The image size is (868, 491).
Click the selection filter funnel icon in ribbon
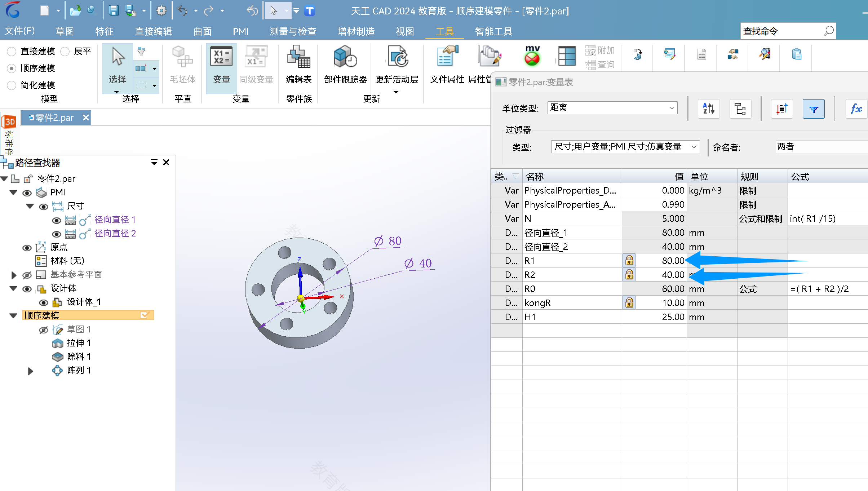[141, 52]
